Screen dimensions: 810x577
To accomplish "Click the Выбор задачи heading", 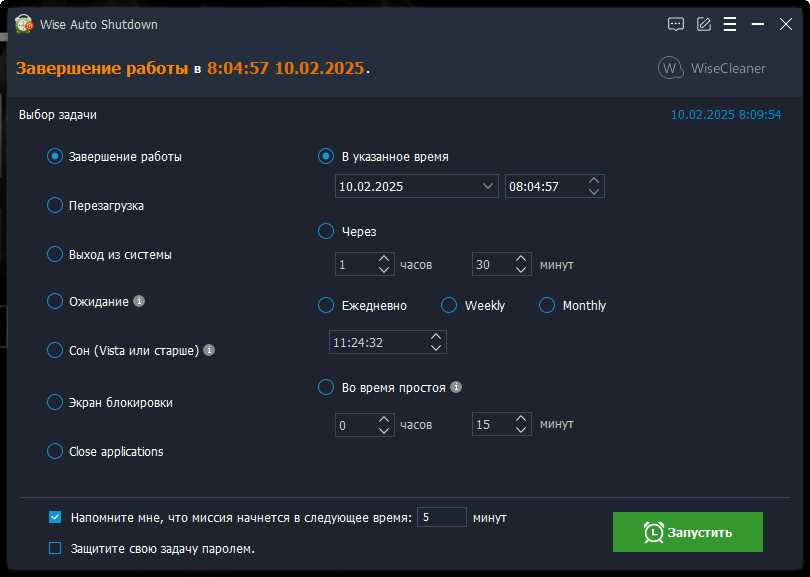I will click(x=58, y=115).
